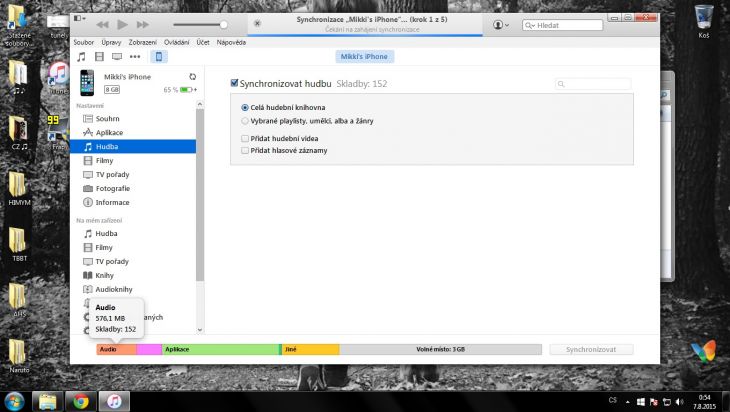Click sidebar scrollbar up arrow
This screenshot has width=730, height=412.
(x=200, y=104)
